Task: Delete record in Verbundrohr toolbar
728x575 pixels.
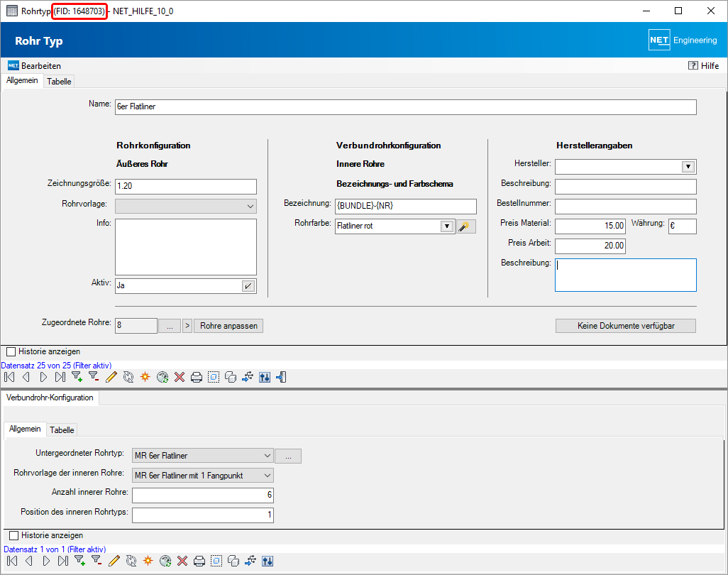Action: (182, 561)
